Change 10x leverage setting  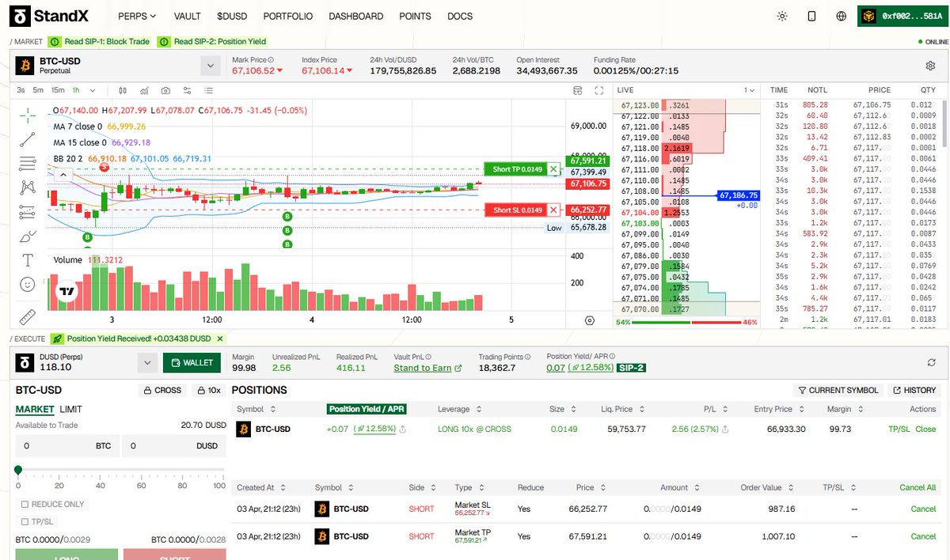pyautogui.click(x=209, y=390)
